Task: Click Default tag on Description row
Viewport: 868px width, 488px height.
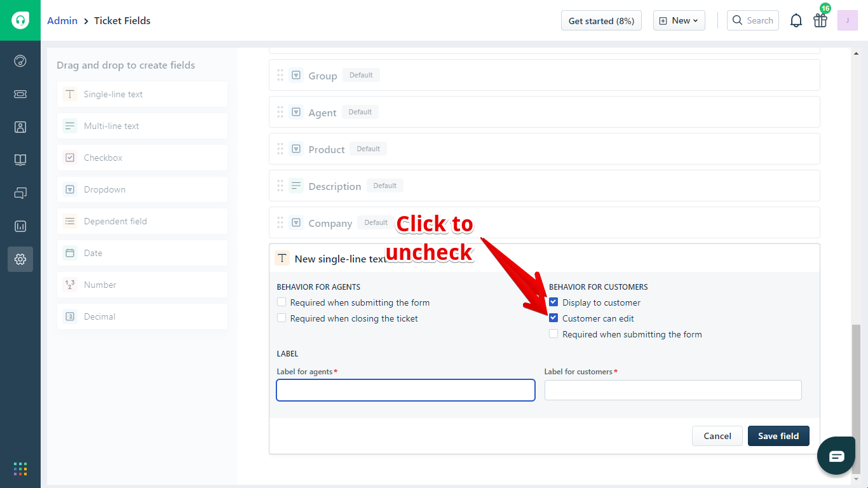Action: (x=384, y=186)
